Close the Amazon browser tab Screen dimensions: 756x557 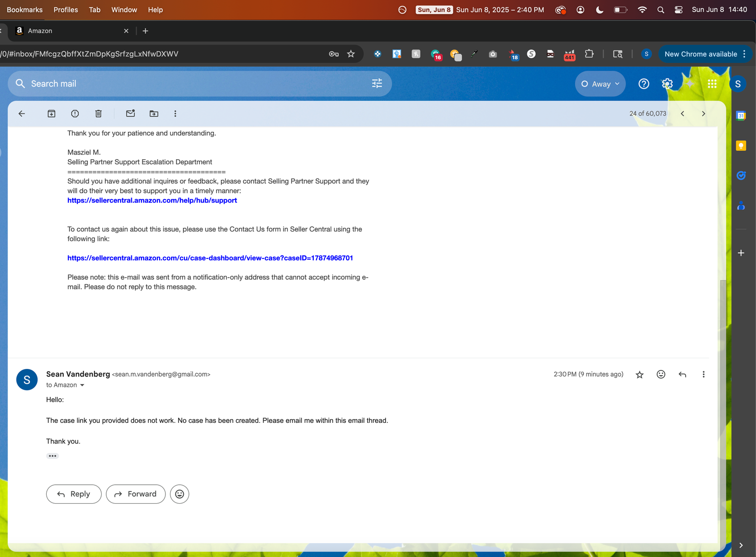point(126,31)
